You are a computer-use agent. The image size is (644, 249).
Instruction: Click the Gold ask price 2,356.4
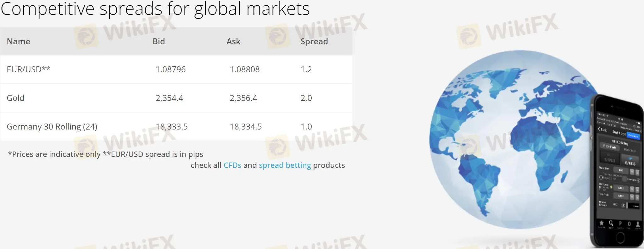[x=243, y=98]
